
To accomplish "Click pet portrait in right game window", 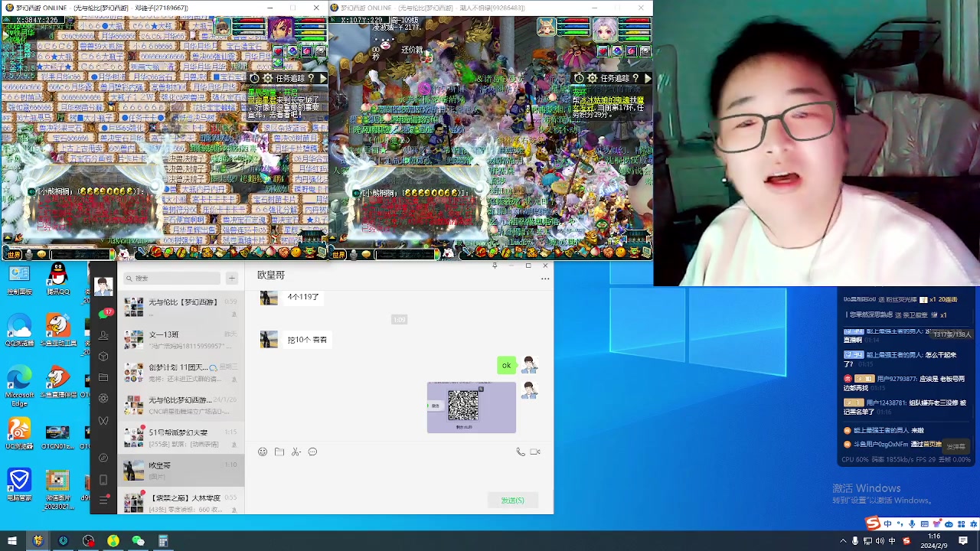I will click(546, 28).
